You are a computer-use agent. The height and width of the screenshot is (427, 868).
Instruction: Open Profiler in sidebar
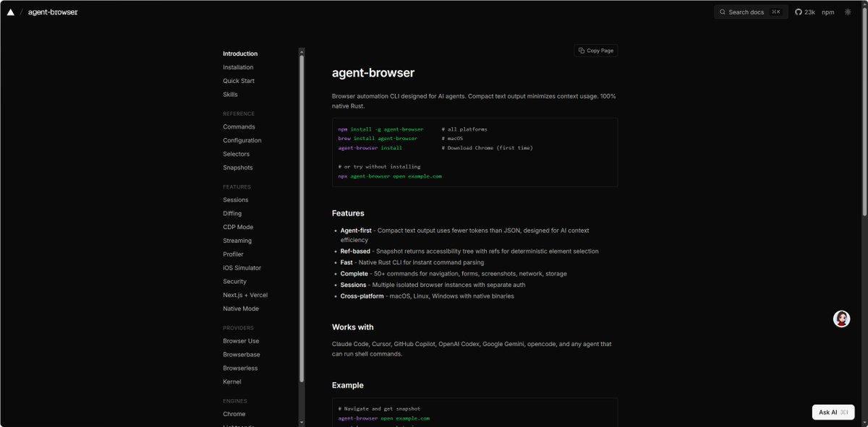coord(233,254)
